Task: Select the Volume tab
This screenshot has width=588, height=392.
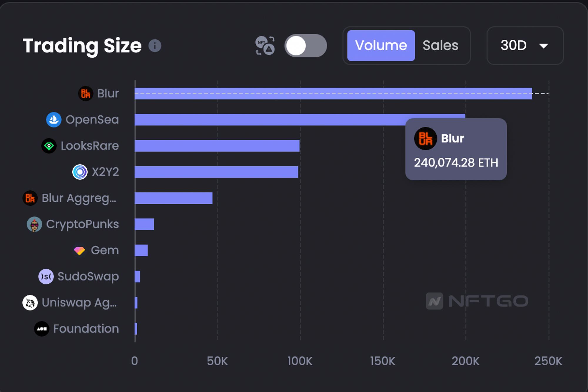Action: [x=381, y=46]
